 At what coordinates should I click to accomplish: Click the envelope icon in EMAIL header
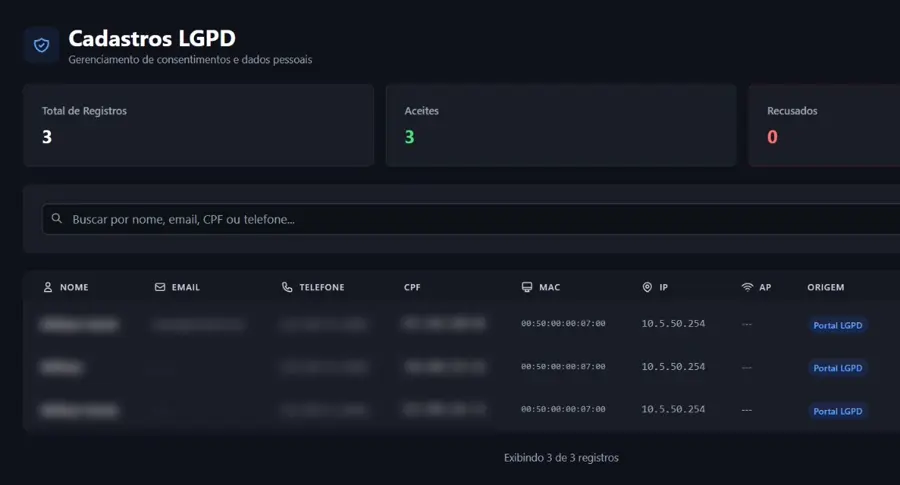click(160, 287)
